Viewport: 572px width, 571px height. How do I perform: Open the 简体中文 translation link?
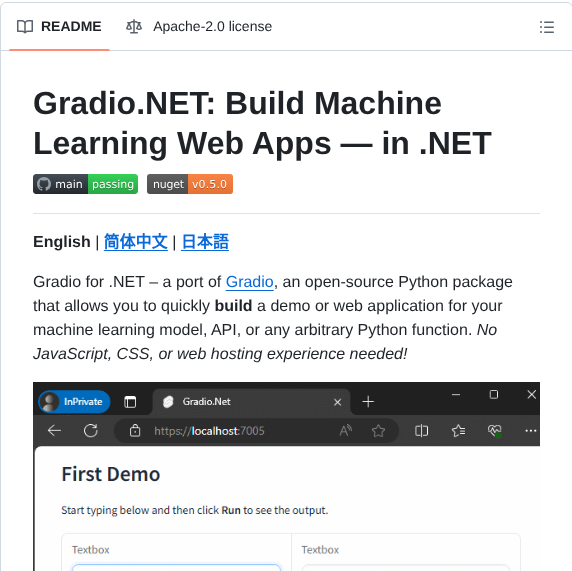136,242
